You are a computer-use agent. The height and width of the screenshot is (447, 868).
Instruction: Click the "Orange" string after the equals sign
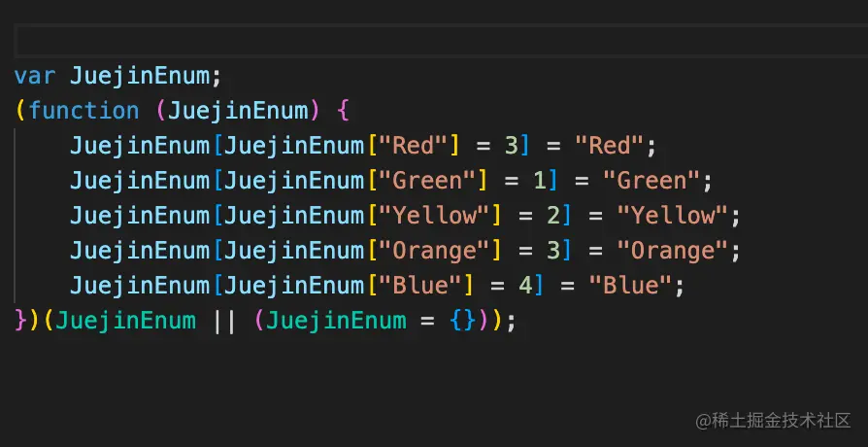point(673,251)
